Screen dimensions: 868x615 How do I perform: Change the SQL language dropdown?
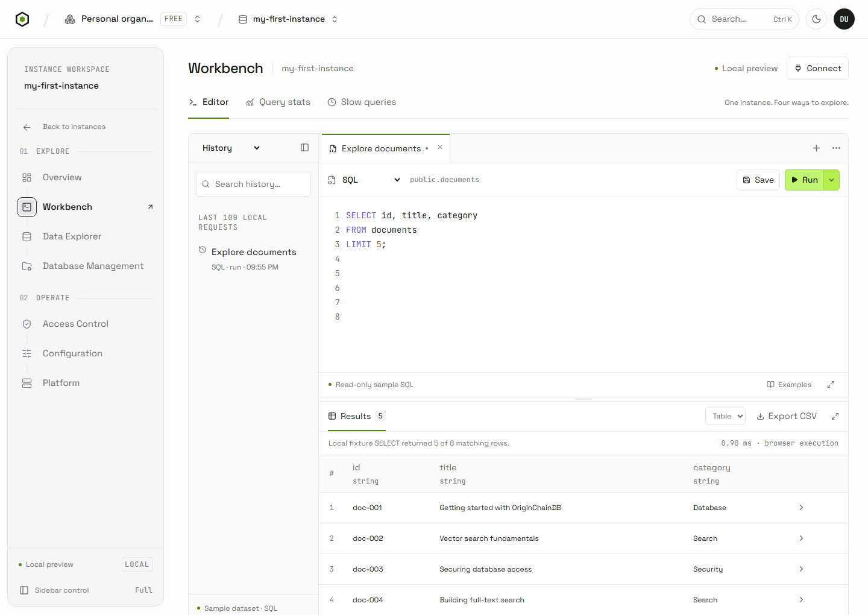point(364,180)
